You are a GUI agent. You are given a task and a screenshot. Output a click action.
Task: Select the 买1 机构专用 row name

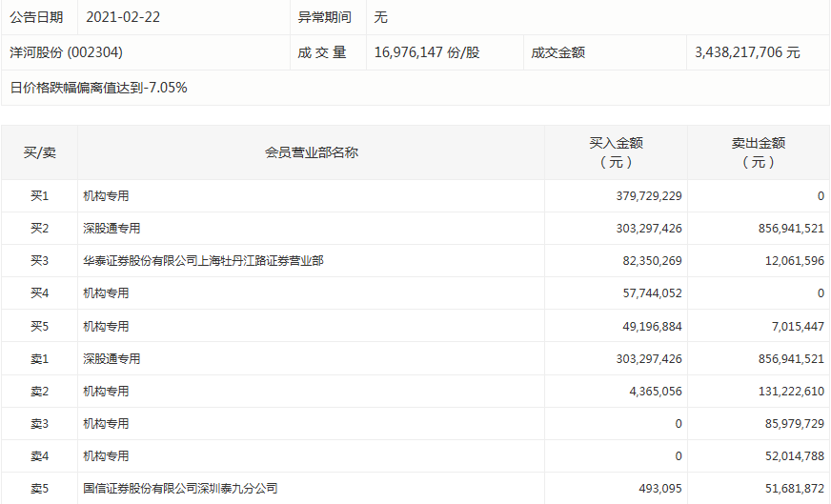106,196
